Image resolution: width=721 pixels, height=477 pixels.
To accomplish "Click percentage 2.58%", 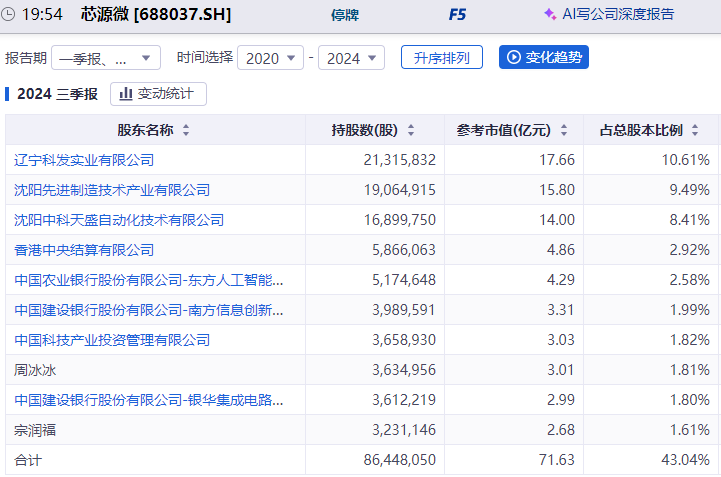I will (x=689, y=280).
